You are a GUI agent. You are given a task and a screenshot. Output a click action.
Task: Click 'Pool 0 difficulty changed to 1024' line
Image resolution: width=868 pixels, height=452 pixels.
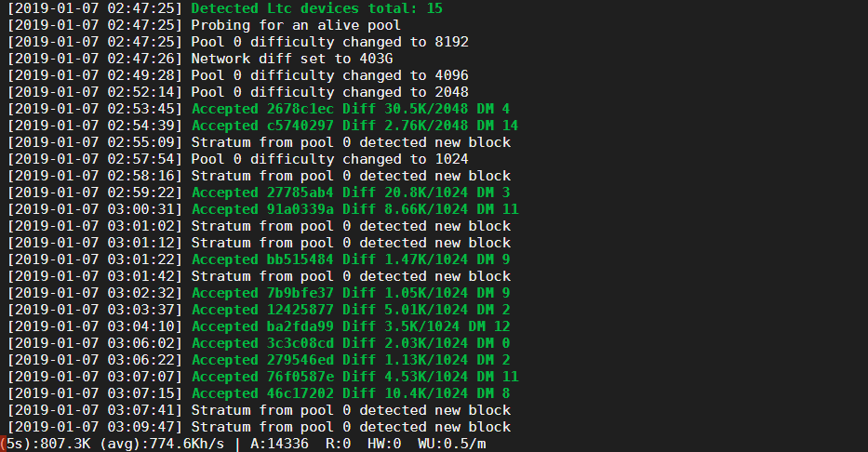329,159
